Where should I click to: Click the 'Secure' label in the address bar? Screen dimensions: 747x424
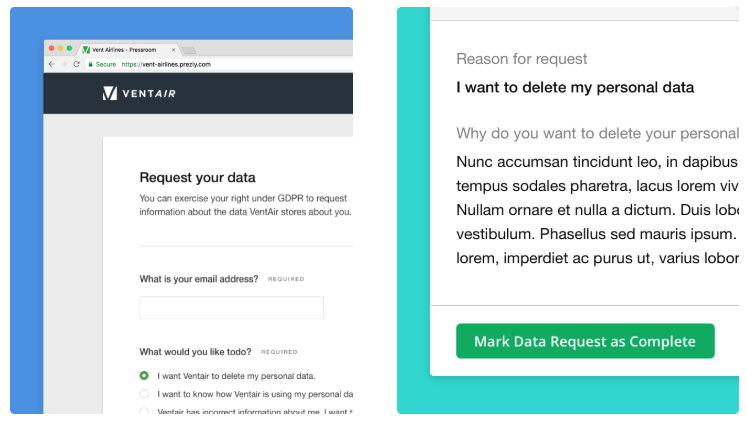tap(106, 64)
